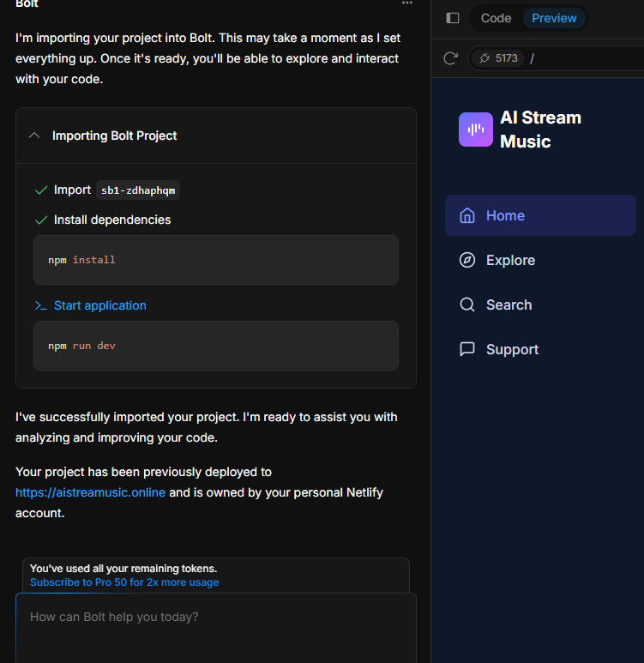644x663 pixels.
Task: Click the used all remaining tokens notice
Action: point(123,569)
